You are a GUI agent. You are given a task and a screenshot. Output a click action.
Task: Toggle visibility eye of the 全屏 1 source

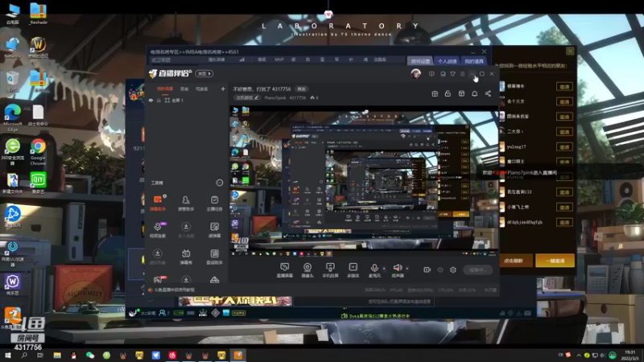coord(151,100)
